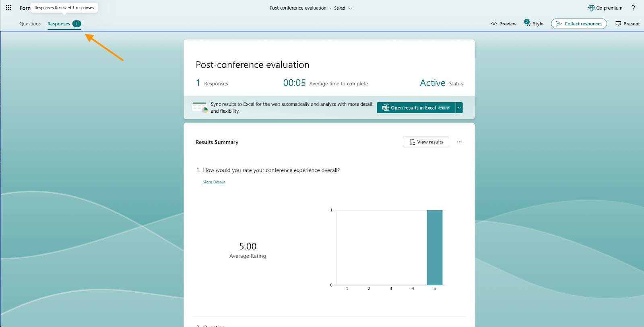This screenshot has height=327, width=644.
Task: Open the Results Summary more options ellipsis
Action: 459,142
